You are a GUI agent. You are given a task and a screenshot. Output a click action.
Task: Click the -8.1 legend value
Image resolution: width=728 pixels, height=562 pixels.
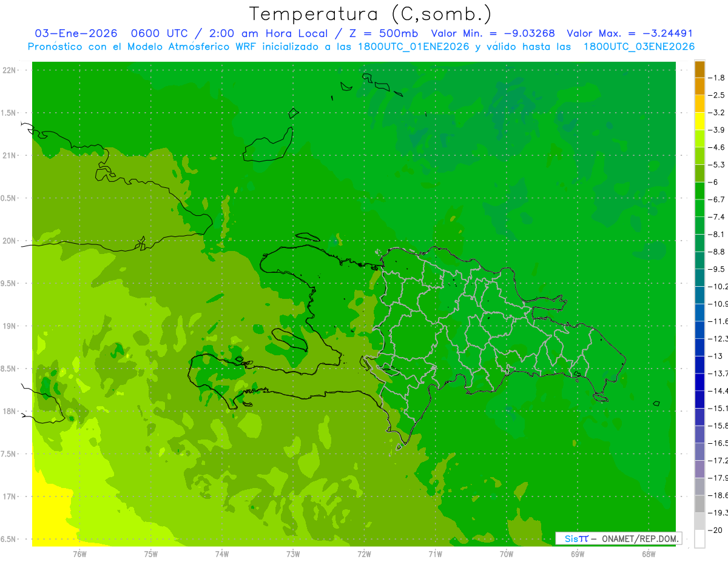(716, 234)
